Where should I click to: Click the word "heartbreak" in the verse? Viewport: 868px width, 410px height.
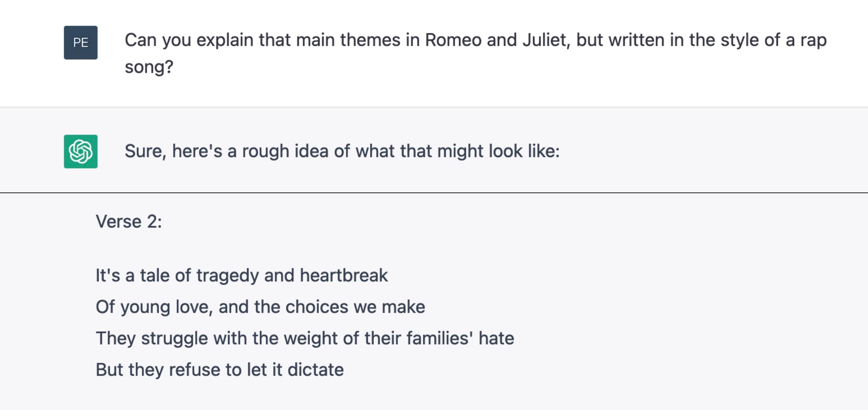click(x=344, y=275)
